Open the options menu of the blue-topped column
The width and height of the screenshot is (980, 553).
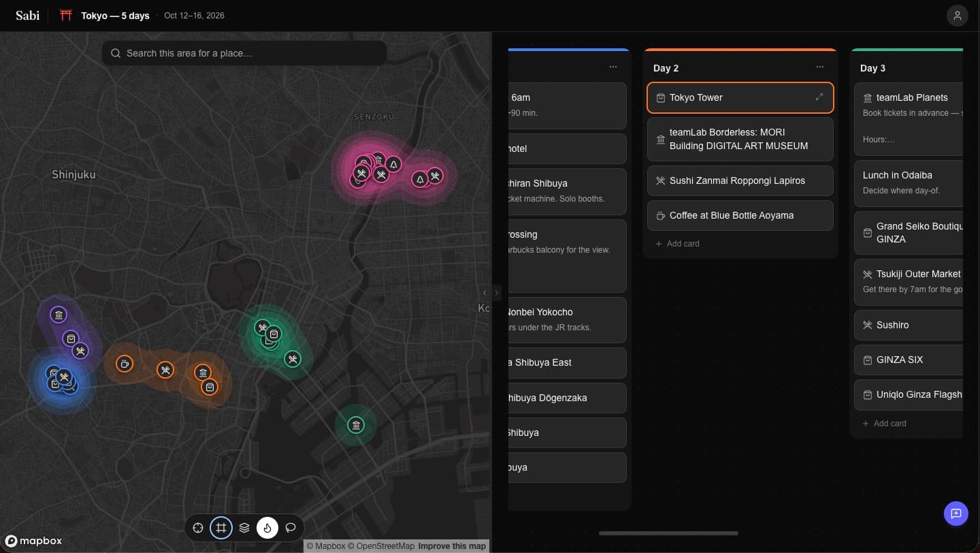613,67
